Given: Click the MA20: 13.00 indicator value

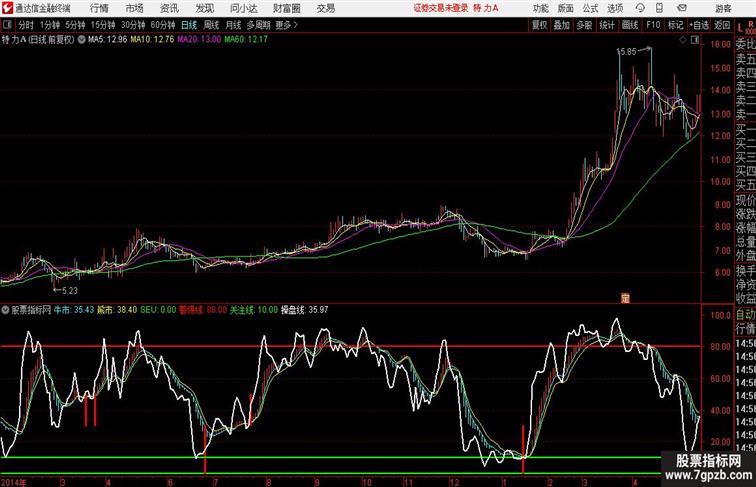Looking at the screenshot, I should coord(199,40).
